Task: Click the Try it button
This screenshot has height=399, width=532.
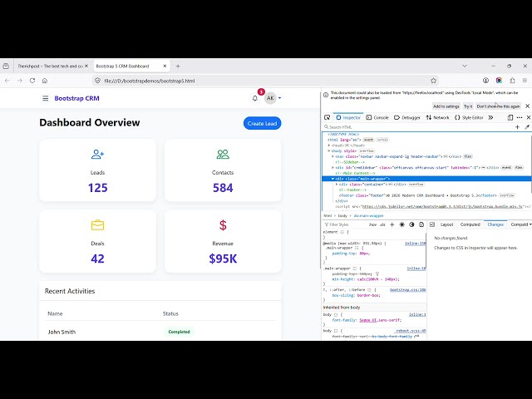Action: pyautogui.click(x=468, y=106)
